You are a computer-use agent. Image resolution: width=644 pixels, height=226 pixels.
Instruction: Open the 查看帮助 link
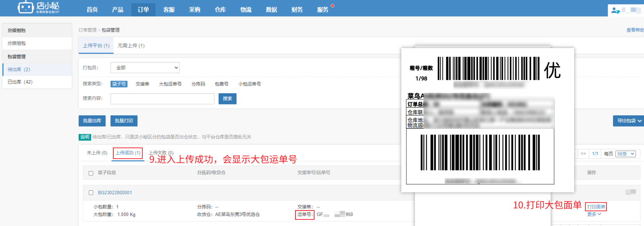pyautogui.click(x=635, y=30)
